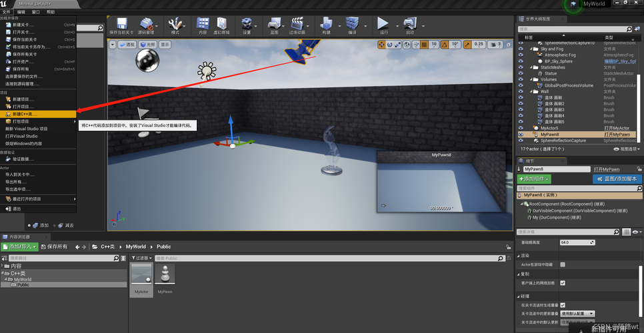Click the Build (构建) toolbar icon
Screen dimensions: 644x333
point(326,23)
